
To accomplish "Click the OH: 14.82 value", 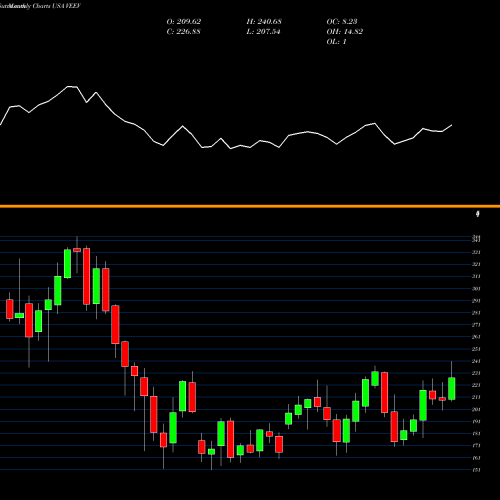I will 345,32.
